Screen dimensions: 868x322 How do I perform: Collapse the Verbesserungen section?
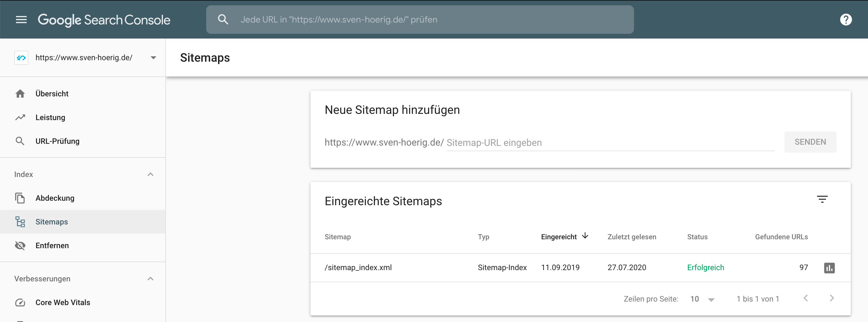tap(150, 278)
